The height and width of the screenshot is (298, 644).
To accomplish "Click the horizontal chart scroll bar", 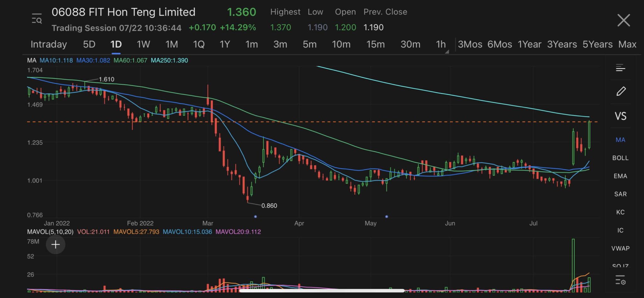I will (322, 291).
